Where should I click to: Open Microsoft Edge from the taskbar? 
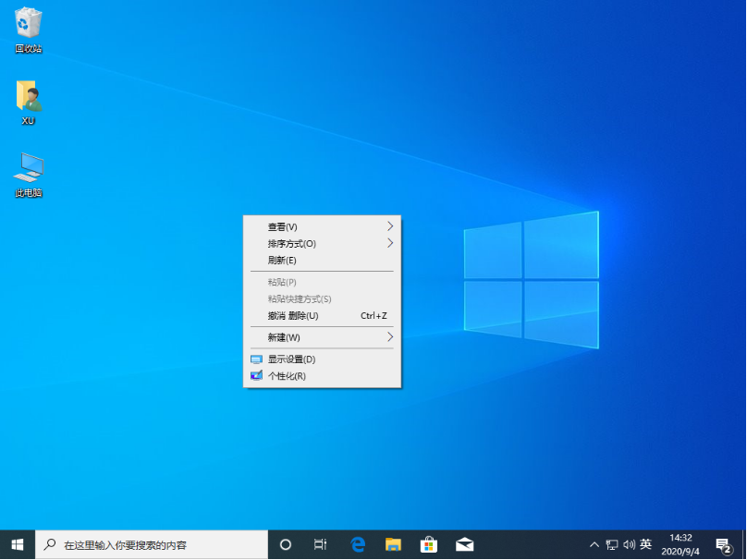coord(357,544)
